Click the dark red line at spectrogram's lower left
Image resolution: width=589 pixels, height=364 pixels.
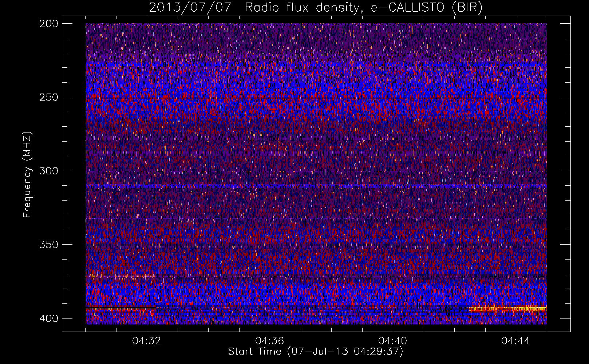point(120,308)
